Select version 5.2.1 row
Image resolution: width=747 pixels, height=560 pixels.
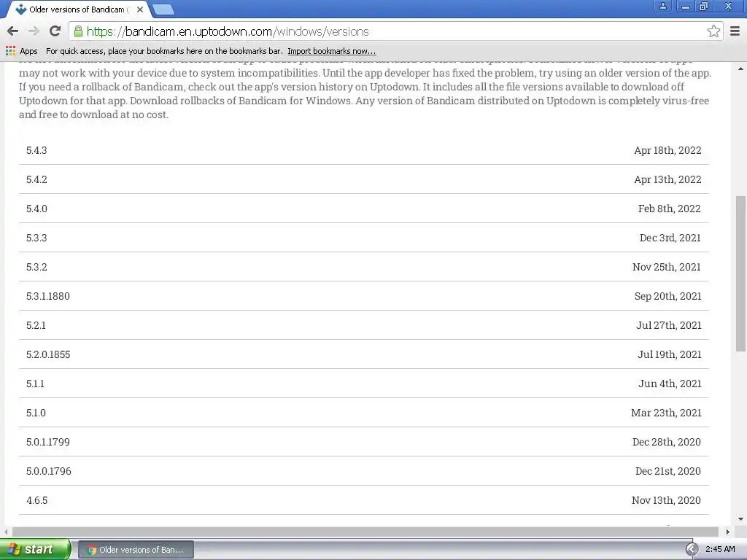point(364,325)
